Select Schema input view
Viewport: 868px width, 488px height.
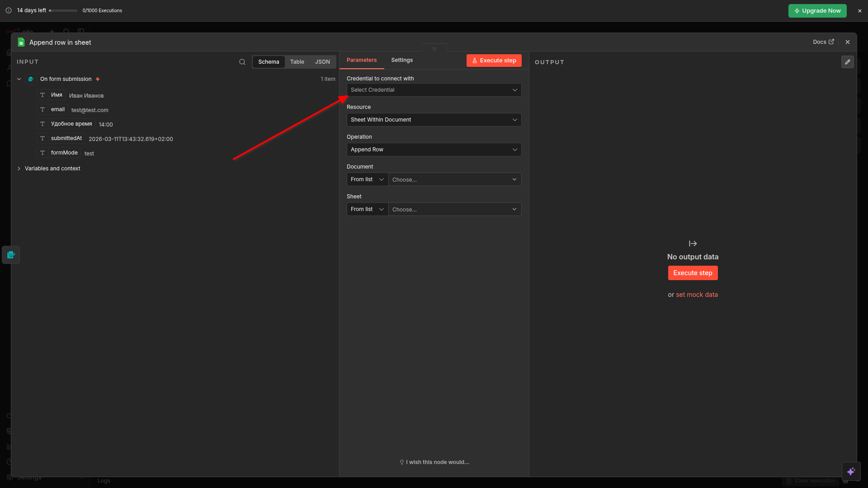pyautogui.click(x=269, y=62)
